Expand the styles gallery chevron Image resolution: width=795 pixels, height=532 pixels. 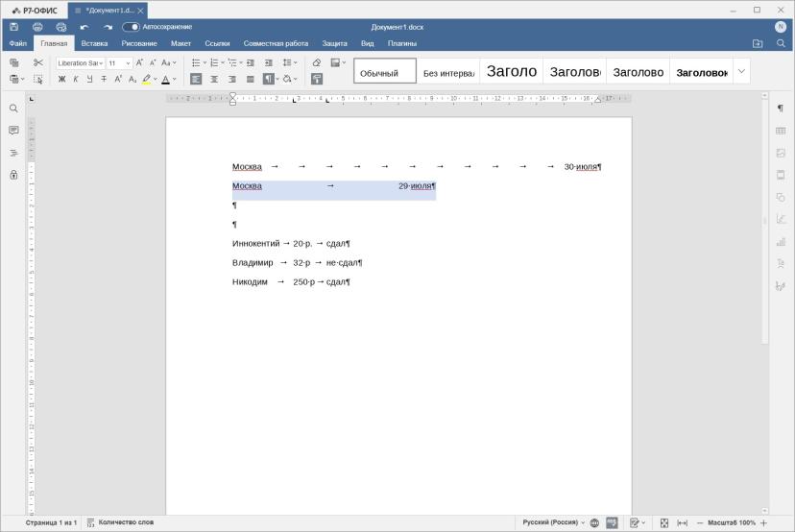pos(741,71)
